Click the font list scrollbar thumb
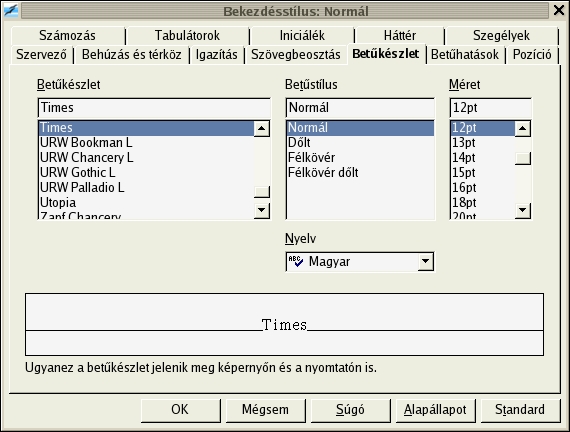 (262, 192)
